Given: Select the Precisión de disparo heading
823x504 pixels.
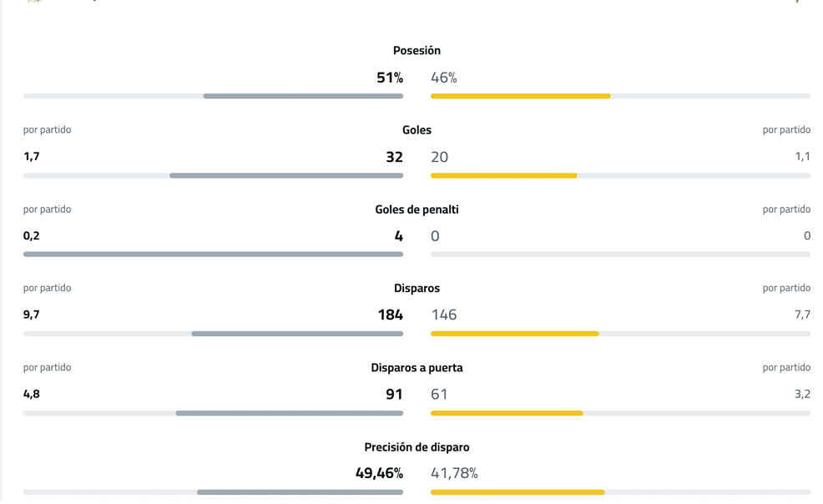Looking at the screenshot, I should click(417, 447).
